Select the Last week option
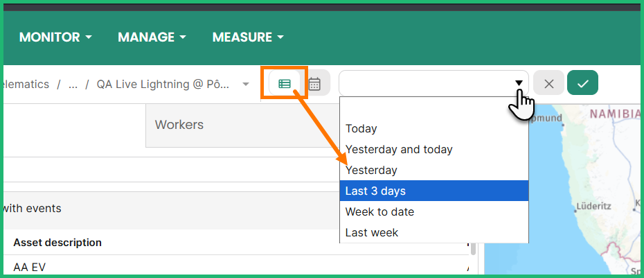 (x=372, y=232)
